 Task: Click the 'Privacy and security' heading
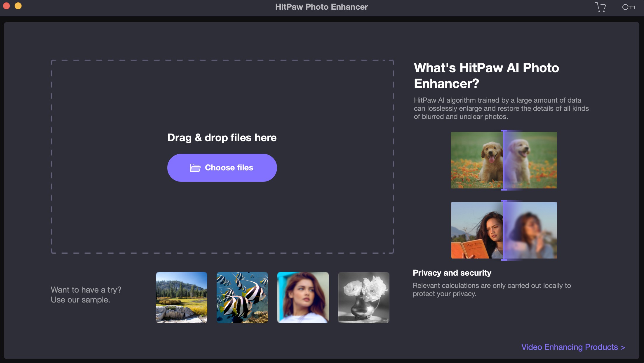[452, 273]
